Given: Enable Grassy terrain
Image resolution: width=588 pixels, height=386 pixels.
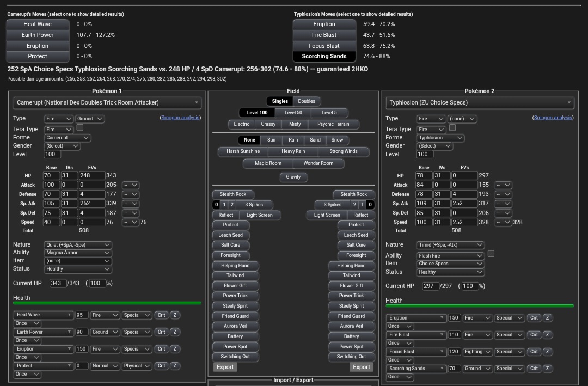Looking at the screenshot, I should tap(268, 124).
